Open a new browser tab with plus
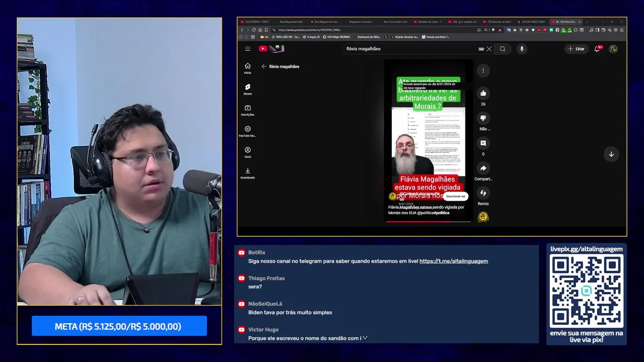This screenshot has width=644, height=362. click(x=587, y=22)
